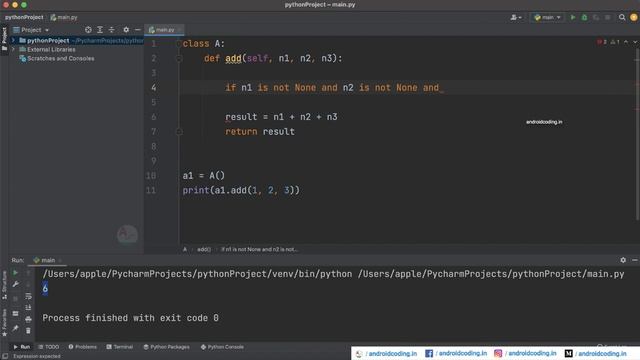Viewport: 640px width, 360px height.
Task: Go to next highlighted error arrow
Action: 635,42
